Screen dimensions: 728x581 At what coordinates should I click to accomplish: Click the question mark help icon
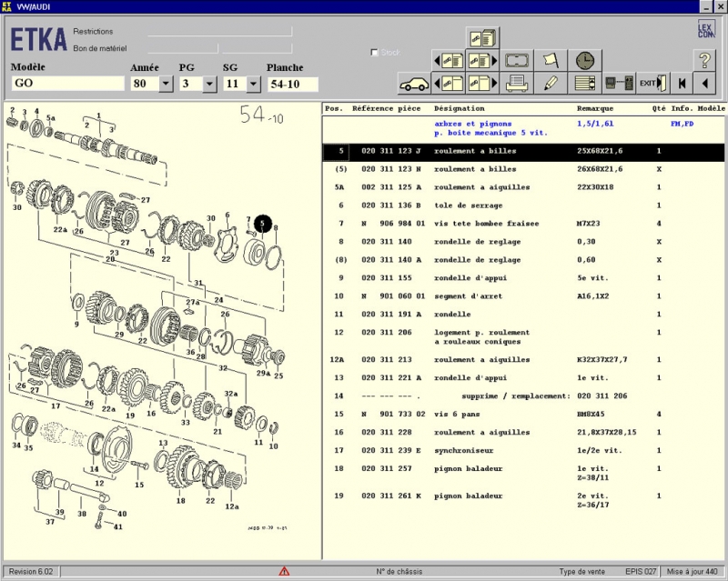pyautogui.click(x=704, y=61)
